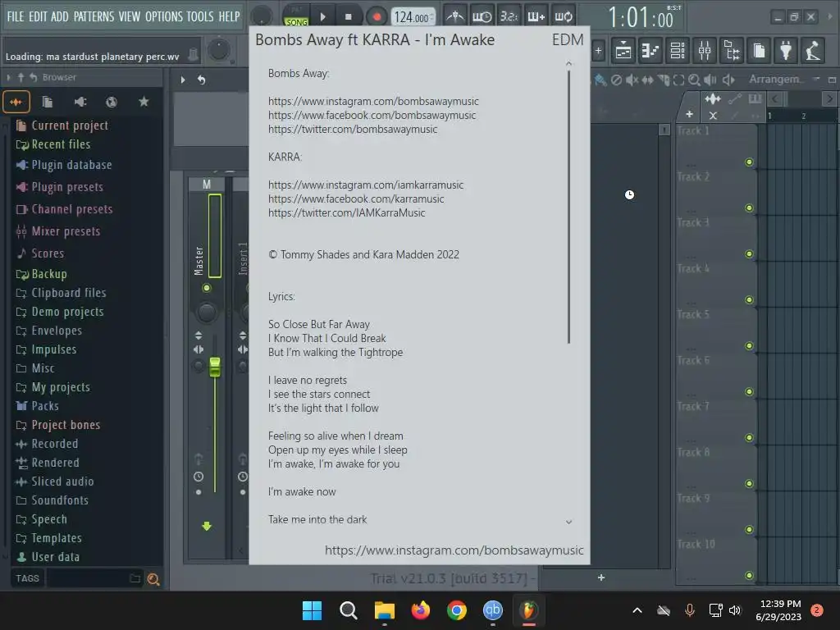The image size is (840, 630).
Task: Open the Mixer from toolbar icon
Action: 705,51
